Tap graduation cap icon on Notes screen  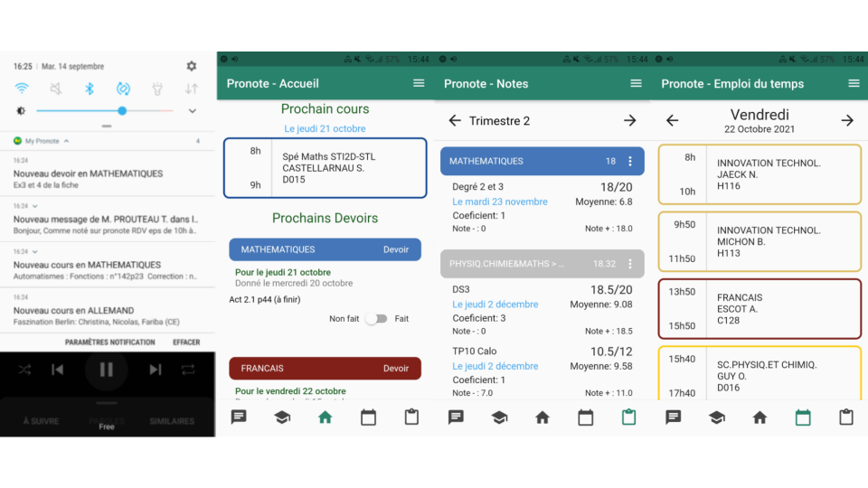(x=499, y=417)
